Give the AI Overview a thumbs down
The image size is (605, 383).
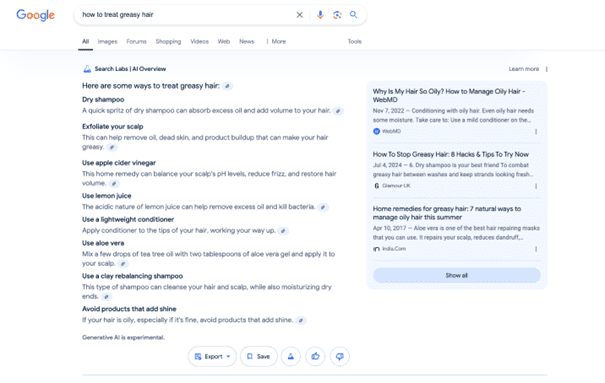point(340,356)
